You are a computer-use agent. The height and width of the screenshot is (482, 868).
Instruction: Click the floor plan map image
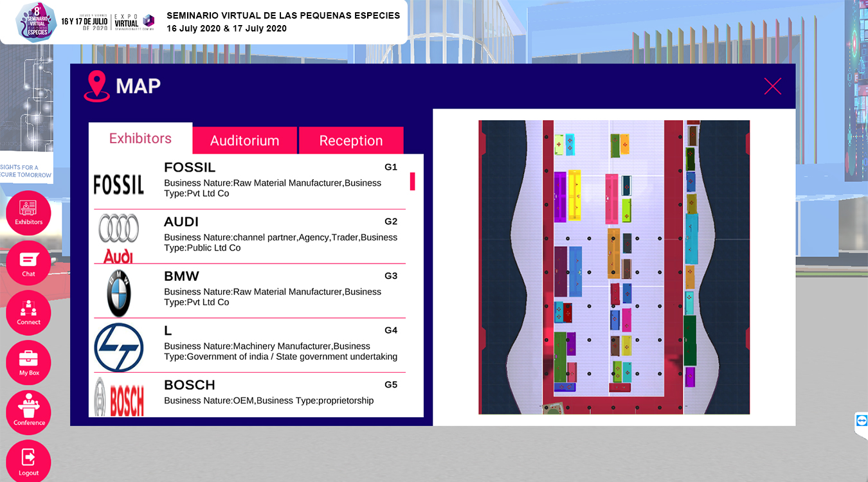pos(614,267)
